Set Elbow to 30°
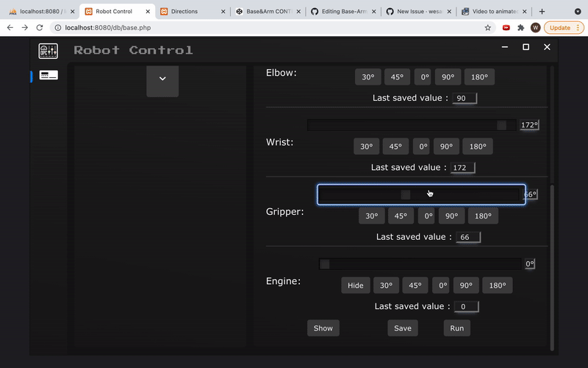 click(368, 77)
